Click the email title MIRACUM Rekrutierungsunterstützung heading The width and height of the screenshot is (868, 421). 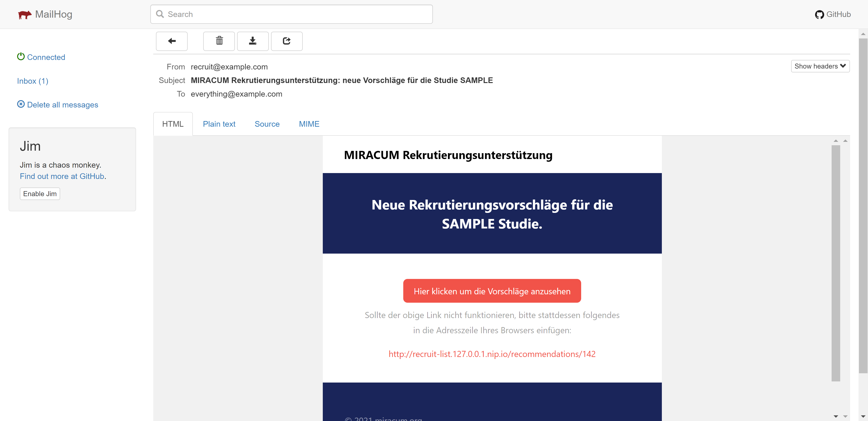tap(448, 155)
